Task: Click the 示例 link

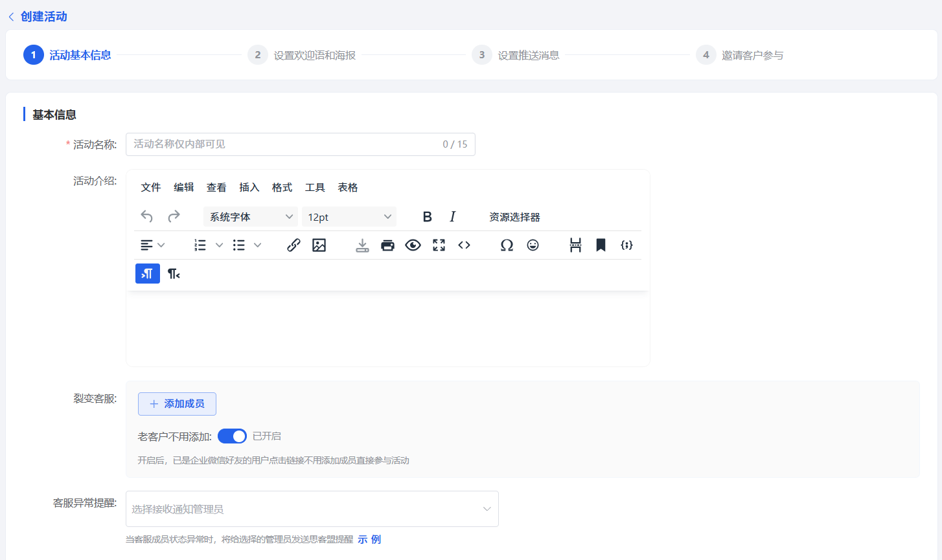Action: pos(369,539)
